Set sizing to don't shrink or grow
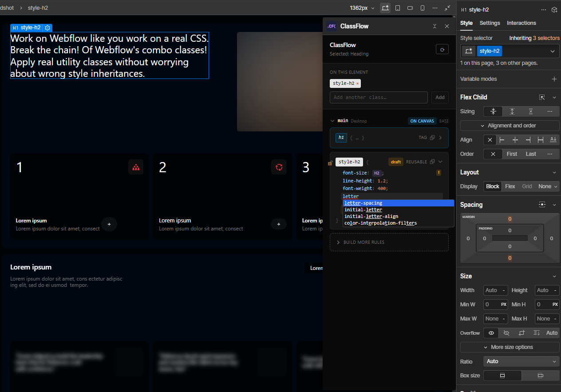 pos(531,111)
